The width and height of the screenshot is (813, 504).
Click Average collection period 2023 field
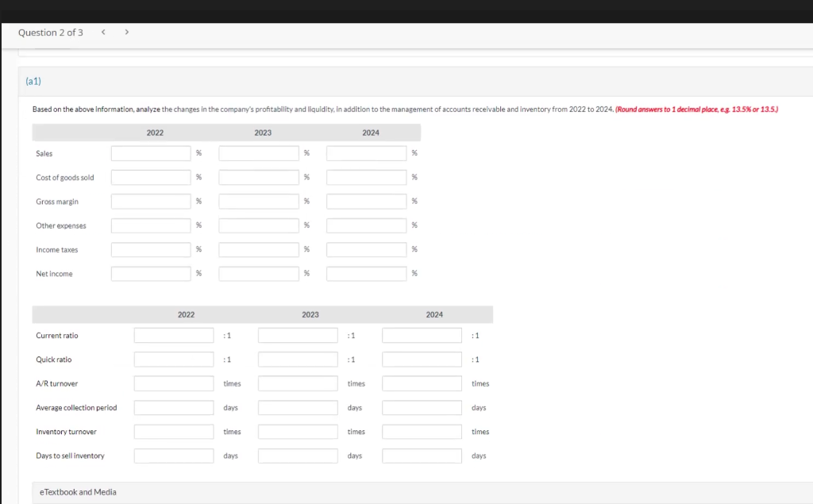(299, 407)
